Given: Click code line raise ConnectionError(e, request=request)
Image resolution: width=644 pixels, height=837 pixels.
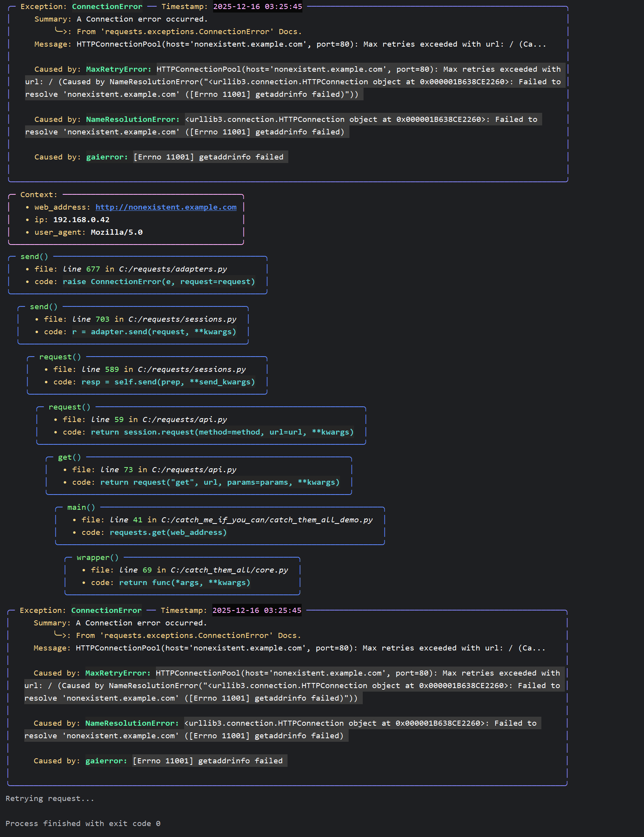Looking at the screenshot, I should click(159, 282).
